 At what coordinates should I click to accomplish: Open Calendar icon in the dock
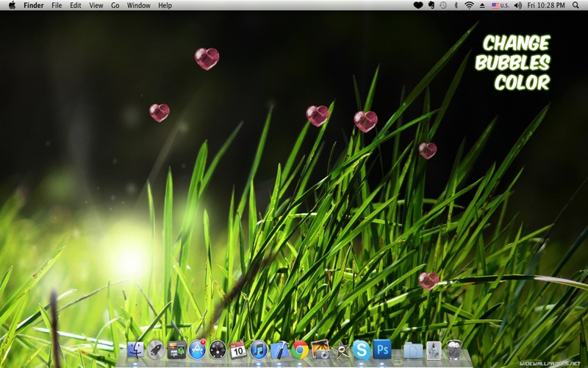tap(237, 350)
